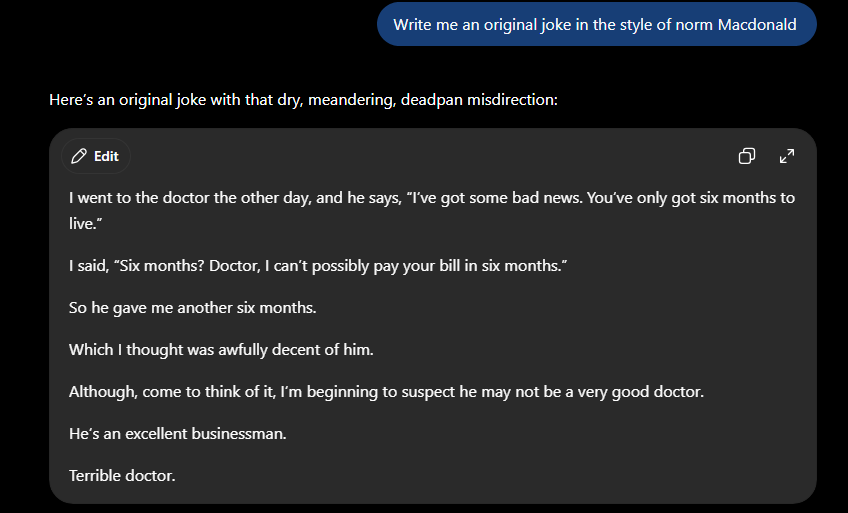Click 'He's an excellent businessman.' line

click(x=177, y=434)
